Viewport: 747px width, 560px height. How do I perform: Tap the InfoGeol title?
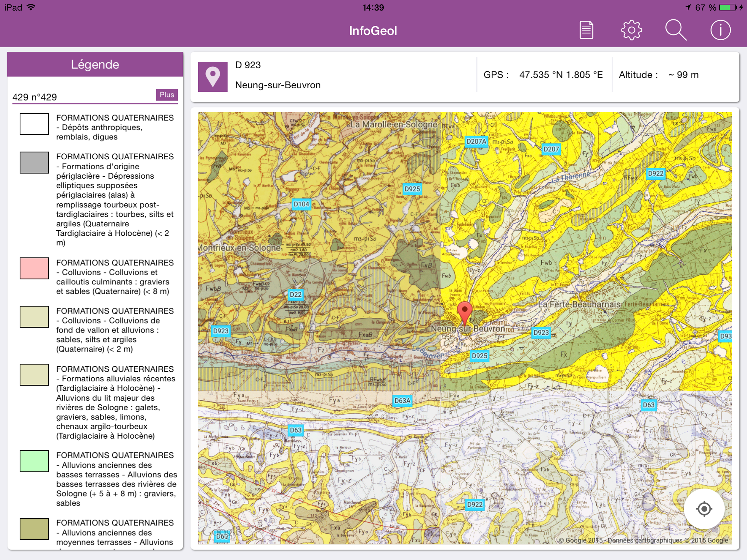373,31
